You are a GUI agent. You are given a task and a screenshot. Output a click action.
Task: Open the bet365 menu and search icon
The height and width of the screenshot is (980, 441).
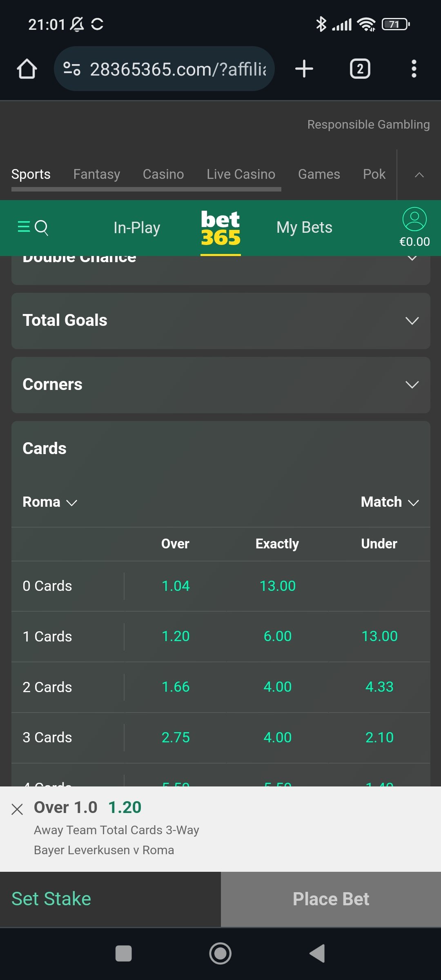click(x=33, y=227)
